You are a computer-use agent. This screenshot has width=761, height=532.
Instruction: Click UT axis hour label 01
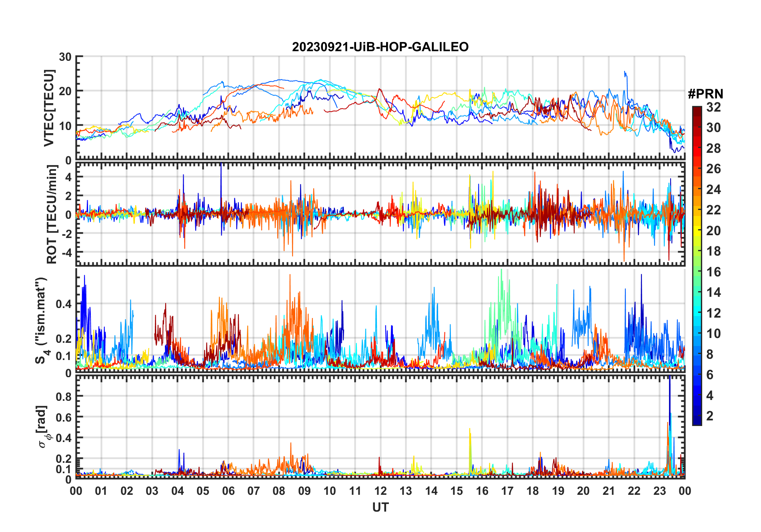point(101,491)
